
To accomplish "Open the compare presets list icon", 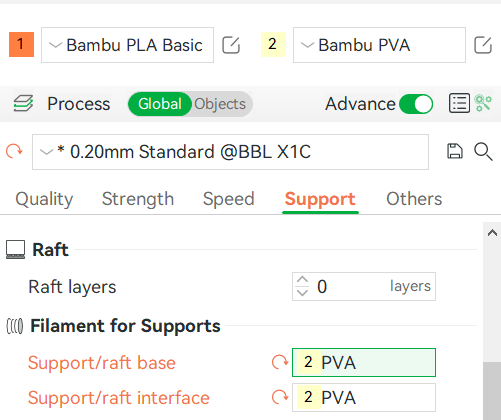I will click(459, 103).
